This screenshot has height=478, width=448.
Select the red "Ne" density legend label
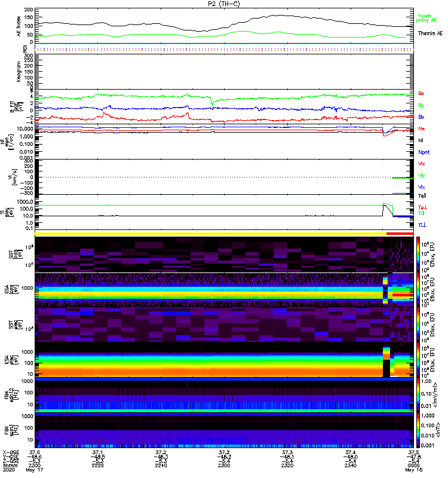tap(422, 128)
